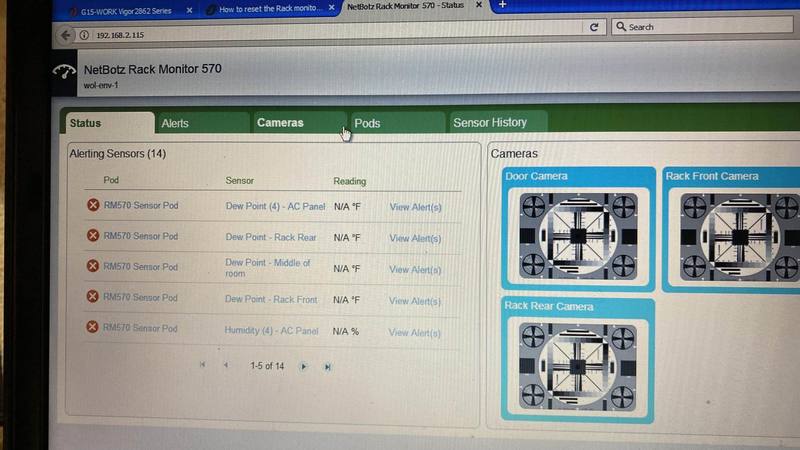Click red alert icon for Dew Point Rack Front
This screenshot has width=800, height=450.
(92, 296)
